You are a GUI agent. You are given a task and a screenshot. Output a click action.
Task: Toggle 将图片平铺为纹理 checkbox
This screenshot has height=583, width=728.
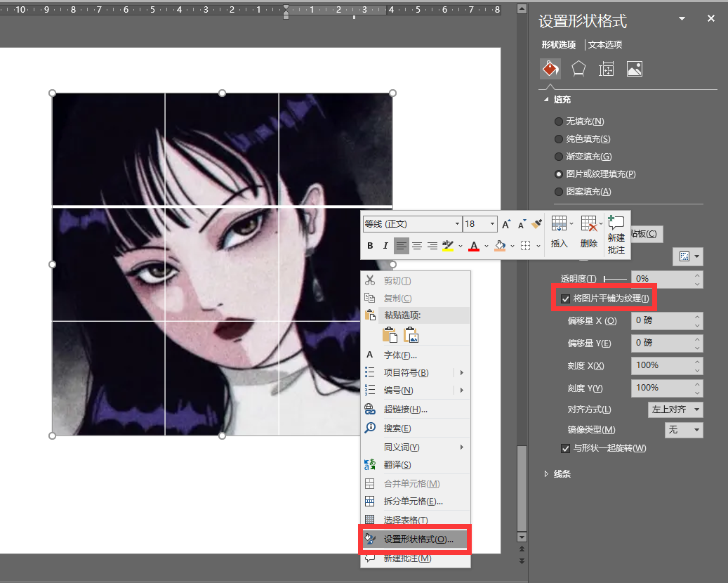[x=565, y=299]
